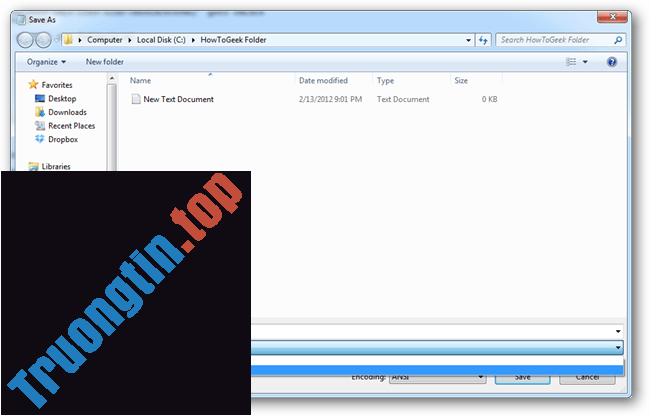
Task: Click the search magnifier icon
Action: (x=618, y=40)
